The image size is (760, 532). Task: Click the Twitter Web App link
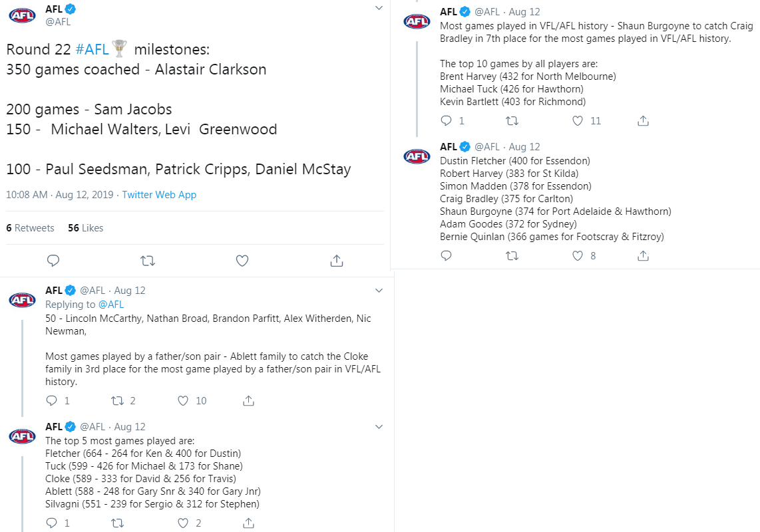click(x=159, y=195)
